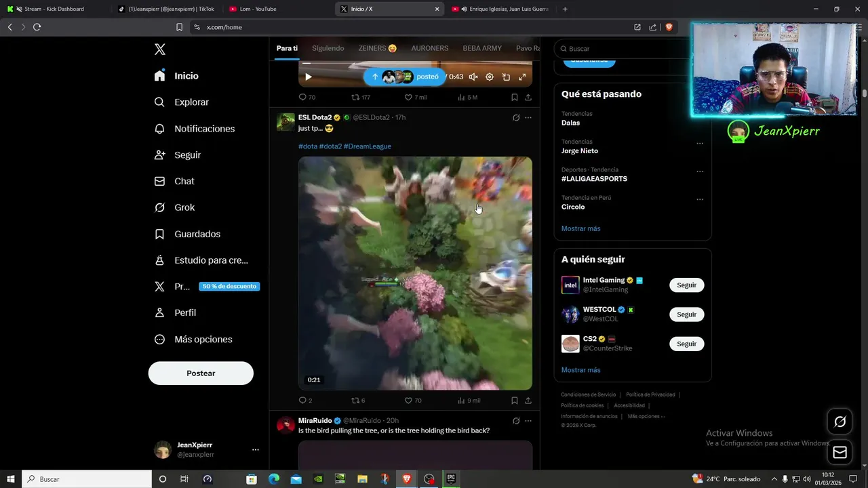Enter fullscreen on the top video
The image size is (868, 488).
coord(522,77)
